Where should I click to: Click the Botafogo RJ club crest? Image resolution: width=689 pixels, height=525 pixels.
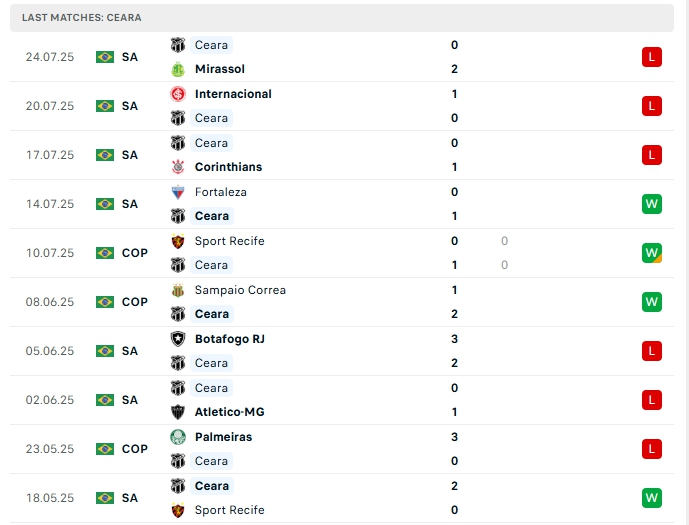click(x=178, y=339)
